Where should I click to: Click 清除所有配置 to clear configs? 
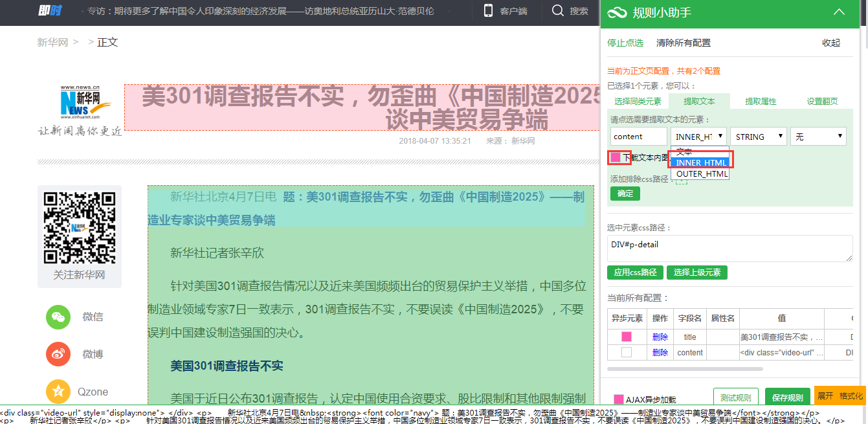684,43
